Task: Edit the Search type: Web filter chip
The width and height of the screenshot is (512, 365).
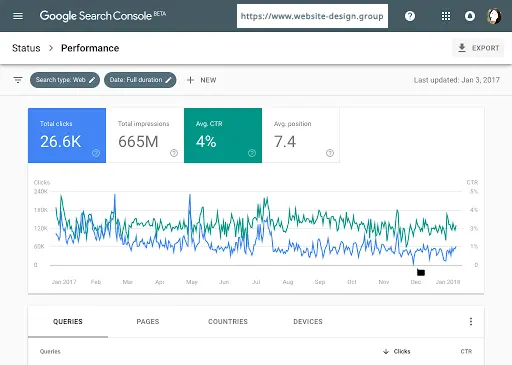Action: [65, 80]
